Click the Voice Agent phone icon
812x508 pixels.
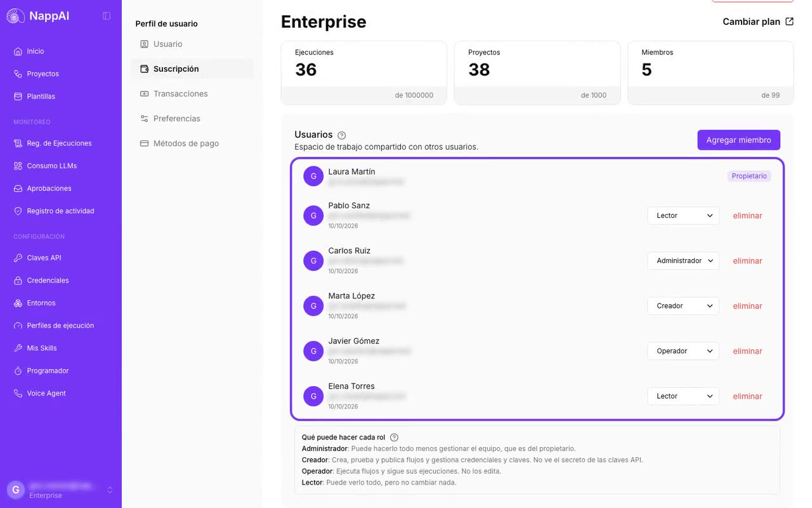[x=18, y=393]
